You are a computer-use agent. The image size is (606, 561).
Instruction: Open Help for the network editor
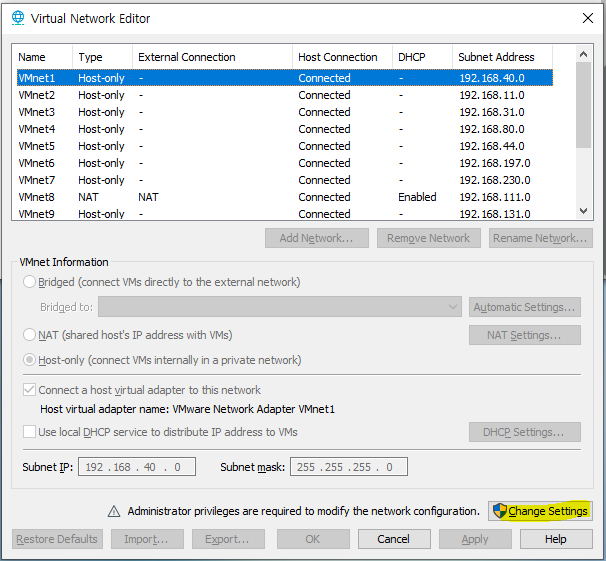tap(556, 539)
